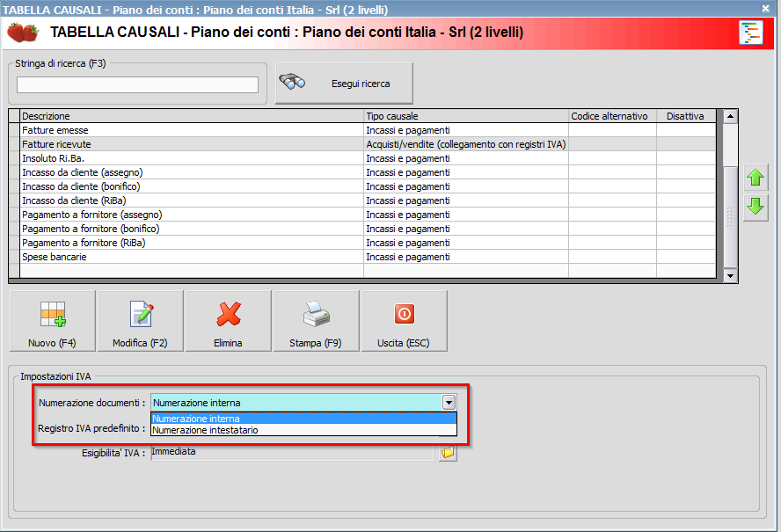Click the binoculars Esegui ricerca button

coord(344,84)
